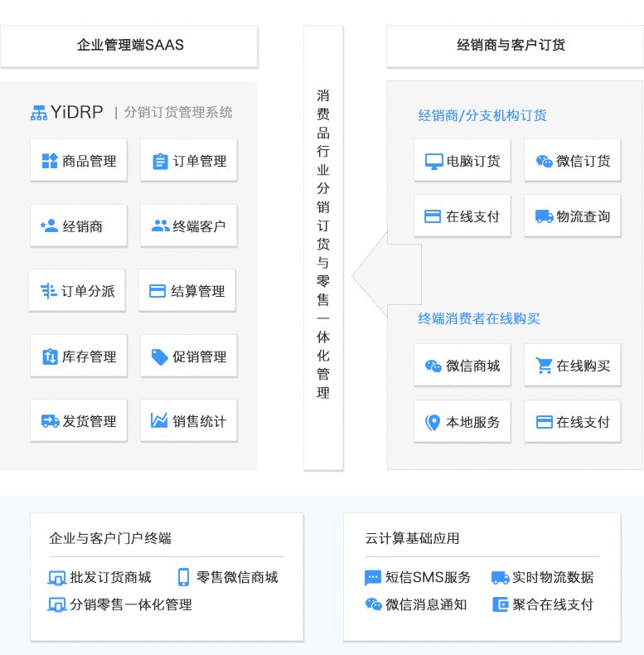This screenshot has height=655, width=644.
Task: Open the 企业管理端SAAS header box
Action: tap(129, 46)
